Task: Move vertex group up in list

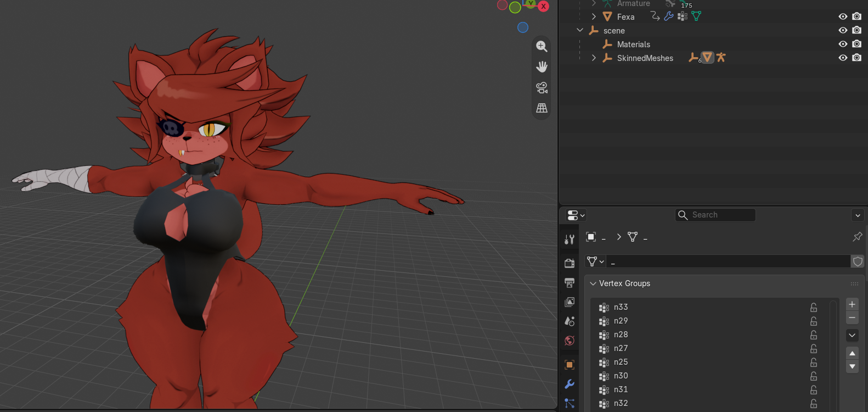Action: click(x=852, y=353)
